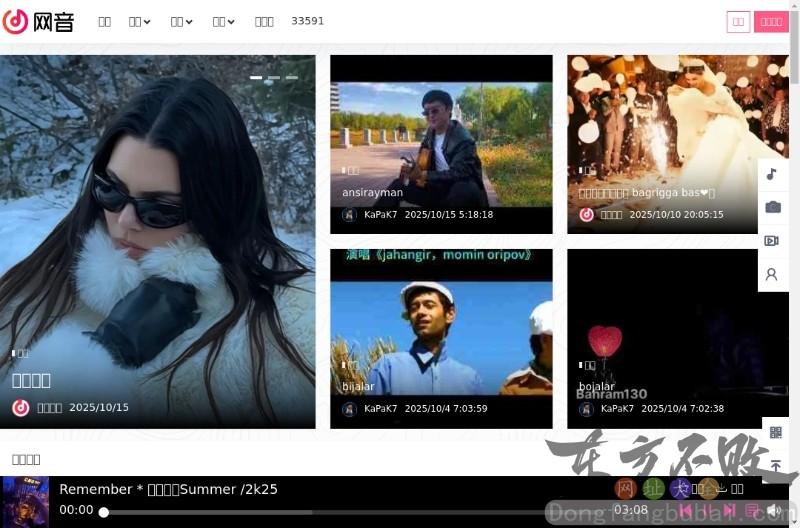The width and height of the screenshot is (800, 528).
Task: Mute the player using the speaker icon
Action: pyautogui.click(x=774, y=510)
